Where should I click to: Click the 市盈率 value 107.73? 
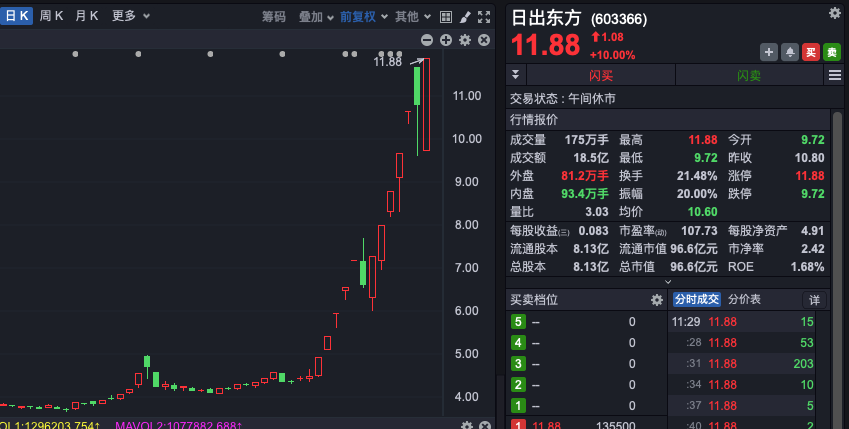699,231
